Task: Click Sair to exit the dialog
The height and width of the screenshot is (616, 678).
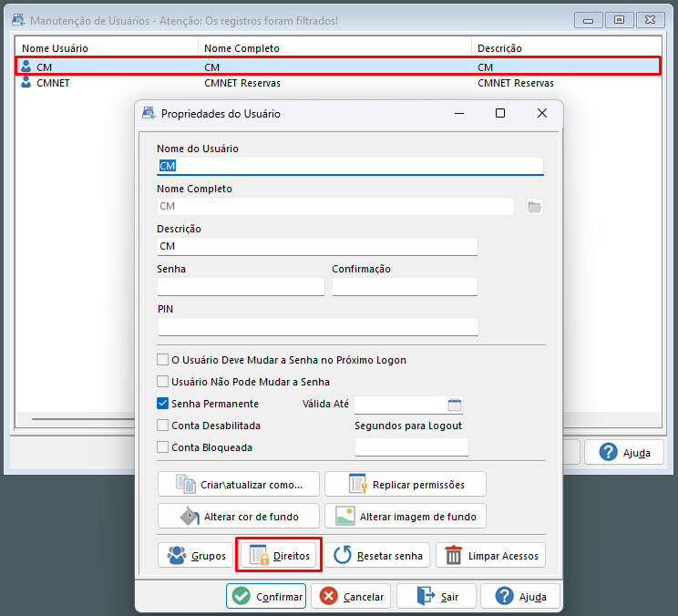Action: point(437,597)
